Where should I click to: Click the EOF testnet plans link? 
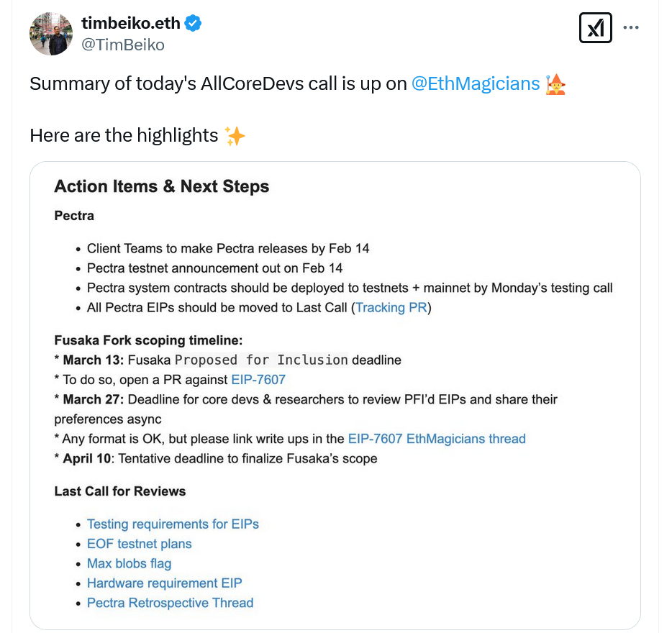pyautogui.click(x=140, y=544)
